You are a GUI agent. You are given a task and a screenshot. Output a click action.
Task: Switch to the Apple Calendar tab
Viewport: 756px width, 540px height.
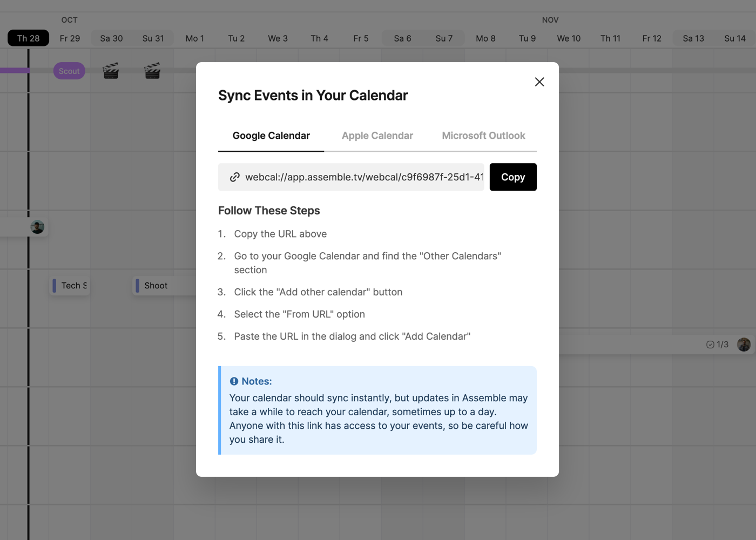[377, 136]
